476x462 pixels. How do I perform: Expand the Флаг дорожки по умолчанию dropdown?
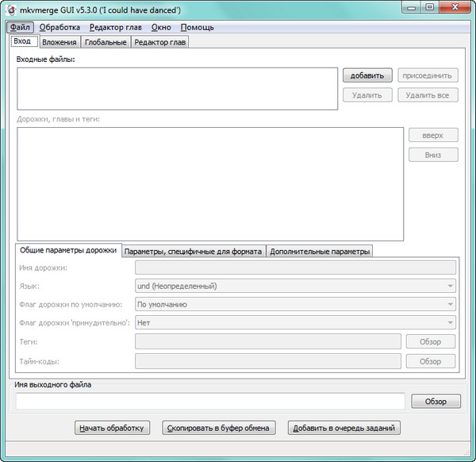tap(296, 304)
